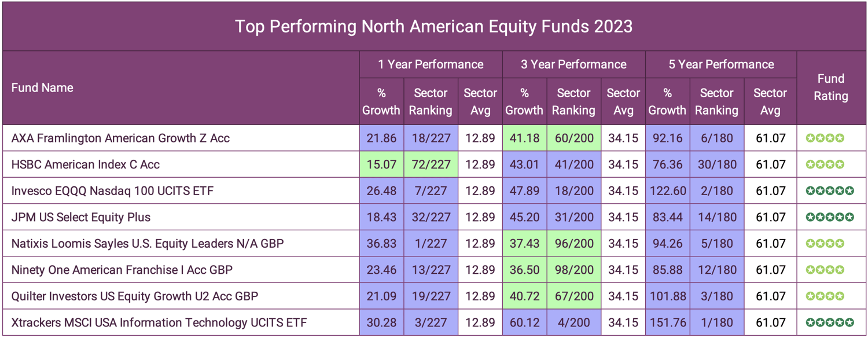Click the Xtrackers MSCI USA five-star rating
The image size is (868, 338).
coord(829,322)
